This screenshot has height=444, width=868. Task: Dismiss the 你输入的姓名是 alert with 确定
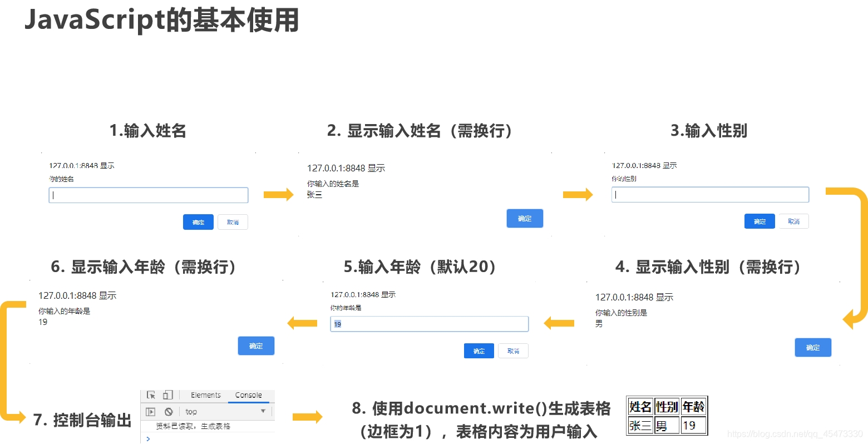525,218
